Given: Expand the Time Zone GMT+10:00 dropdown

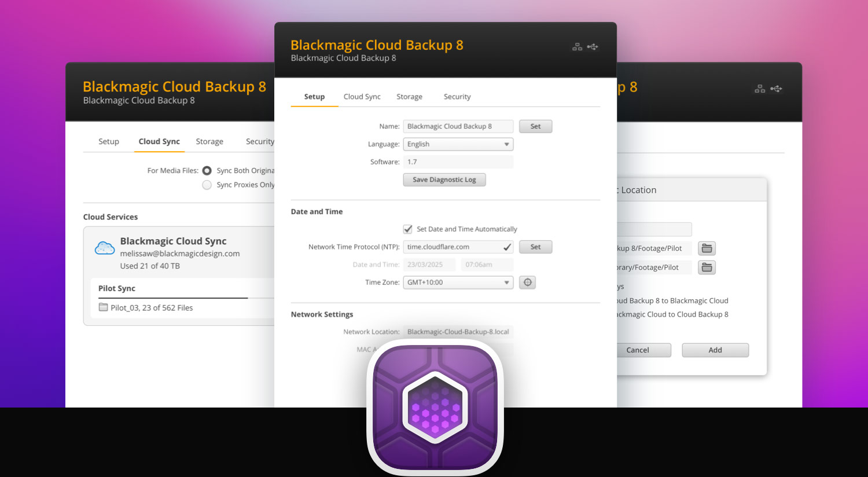Looking at the screenshot, I should (458, 282).
